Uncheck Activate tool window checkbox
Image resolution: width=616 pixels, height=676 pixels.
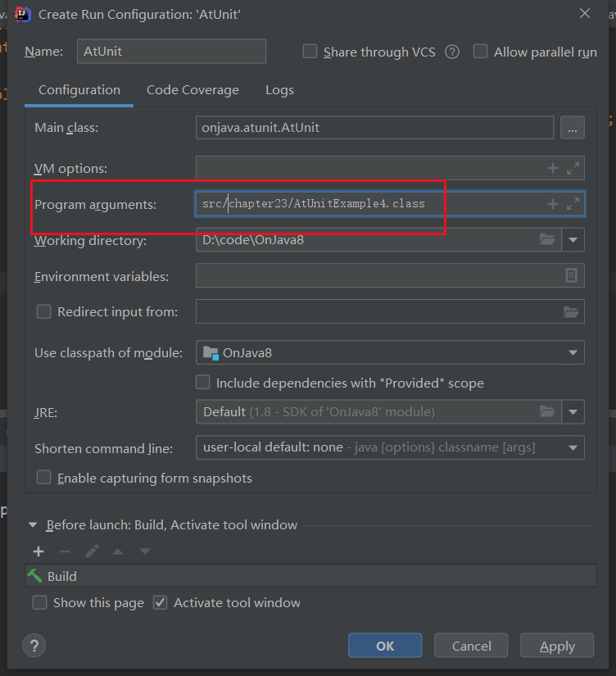(160, 602)
